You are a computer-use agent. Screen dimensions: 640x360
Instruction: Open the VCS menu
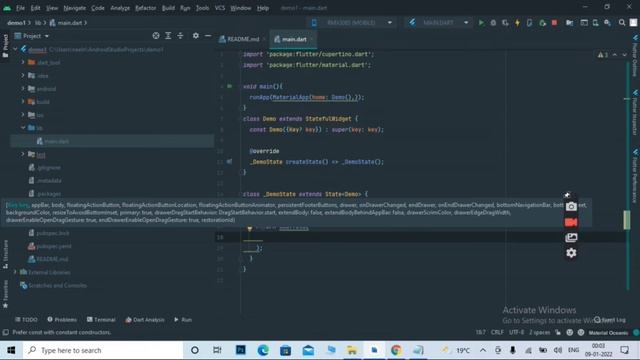(220, 8)
